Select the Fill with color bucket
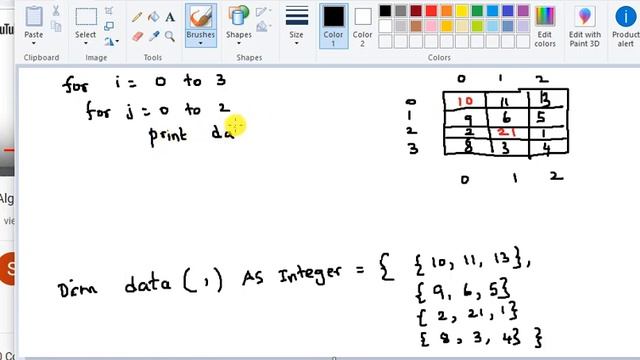This screenshot has width=640, height=360. 153,17
